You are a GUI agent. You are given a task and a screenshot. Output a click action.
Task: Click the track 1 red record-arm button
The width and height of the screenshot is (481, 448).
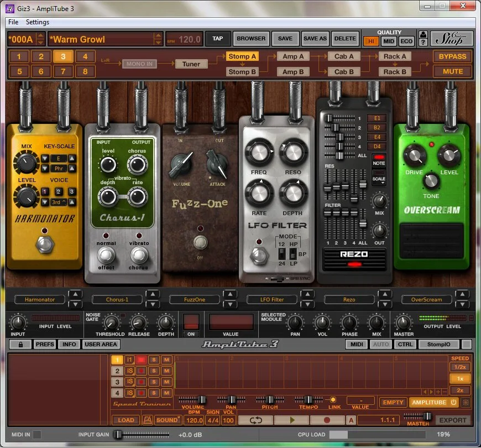(x=142, y=360)
